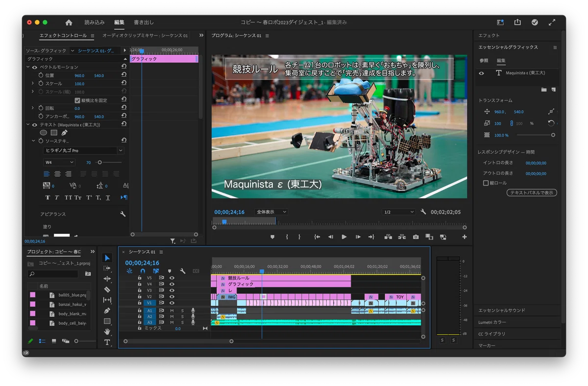Viewport: 588px width, 386px height.
Task: Toggle 縦横比を固定 checkbox
Action: coord(77,100)
